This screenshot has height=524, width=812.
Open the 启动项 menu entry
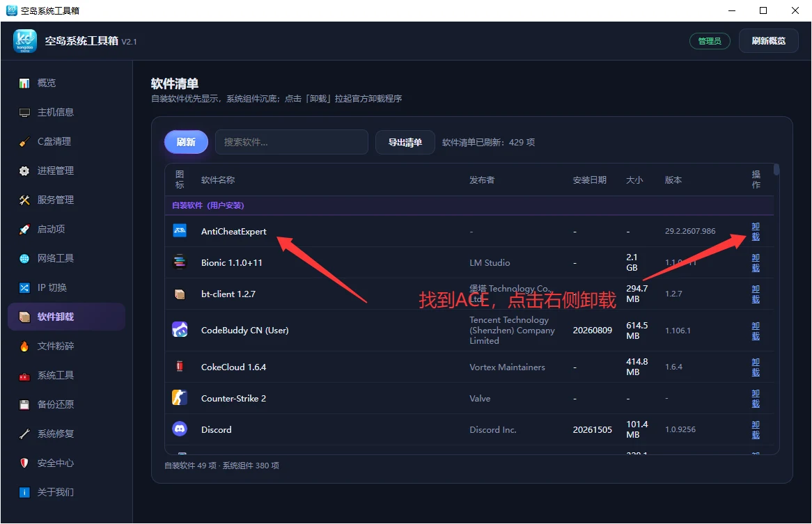[x=67, y=229]
